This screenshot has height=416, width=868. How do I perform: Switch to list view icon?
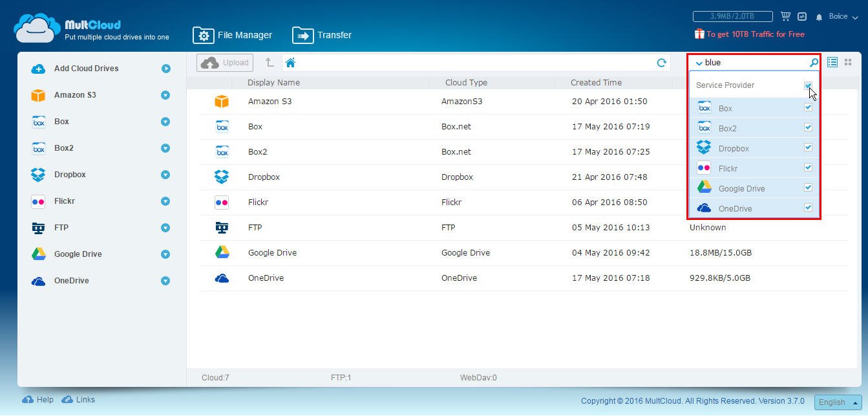[x=832, y=62]
